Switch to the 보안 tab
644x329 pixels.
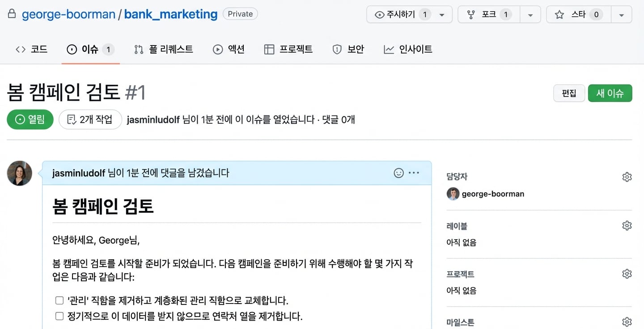click(x=348, y=49)
